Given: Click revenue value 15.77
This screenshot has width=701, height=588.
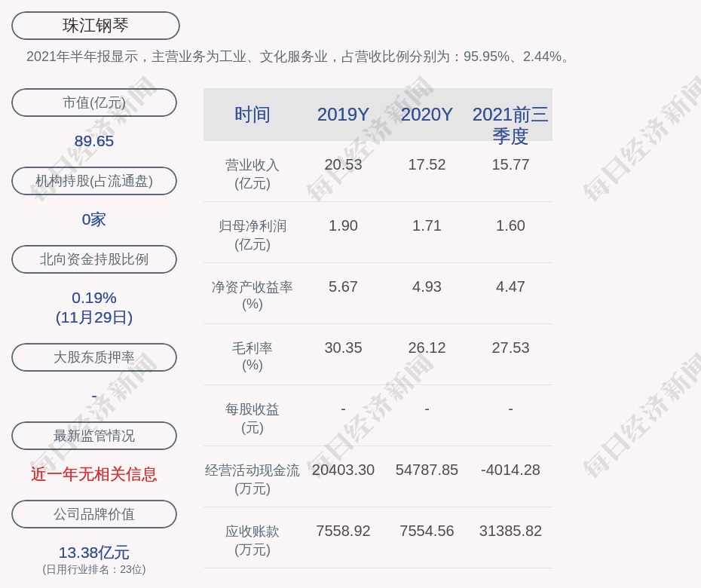Looking at the screenshot, I should pos(510,164).
